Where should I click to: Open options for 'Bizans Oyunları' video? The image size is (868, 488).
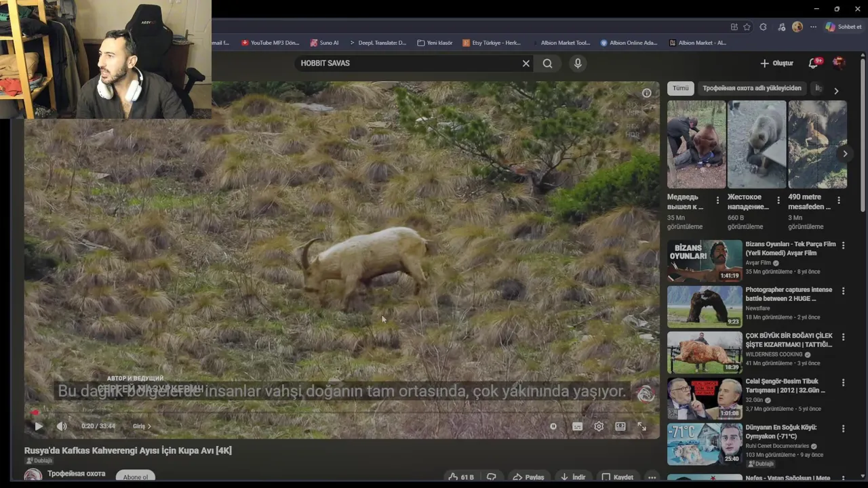click(x=844, y=245)
